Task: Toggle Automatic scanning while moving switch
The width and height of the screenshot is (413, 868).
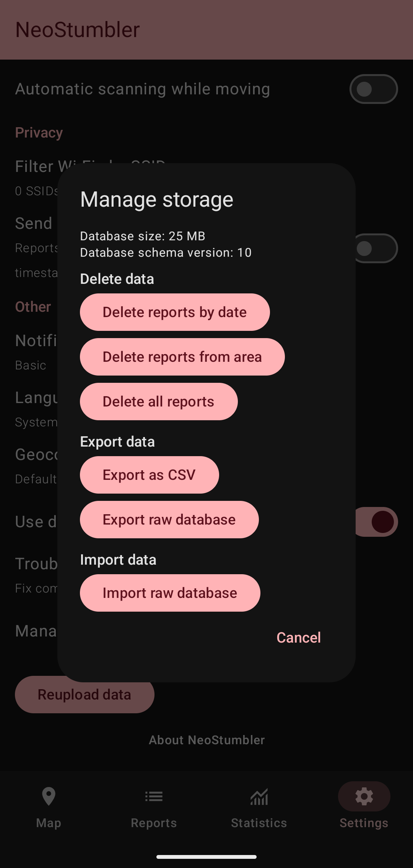Action: 373,89
